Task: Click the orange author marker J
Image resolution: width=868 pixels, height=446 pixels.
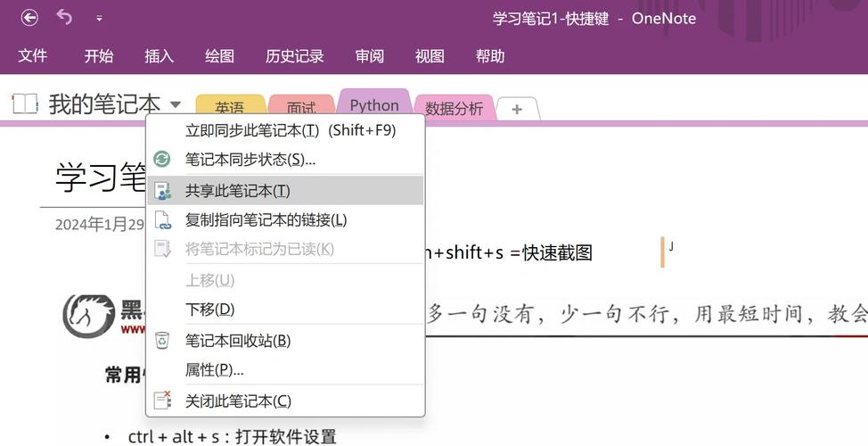Action: 667,251
